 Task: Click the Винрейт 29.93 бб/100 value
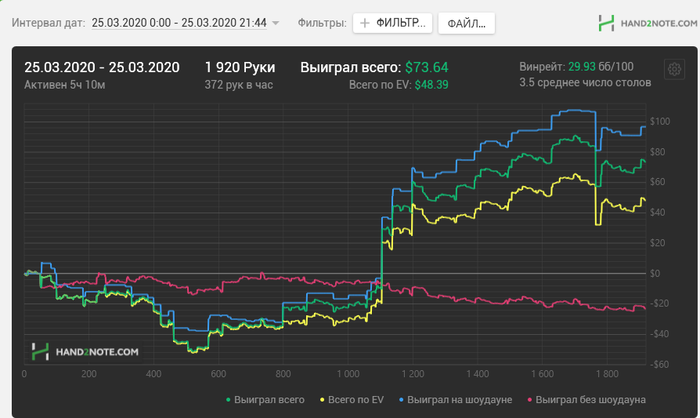576,67
